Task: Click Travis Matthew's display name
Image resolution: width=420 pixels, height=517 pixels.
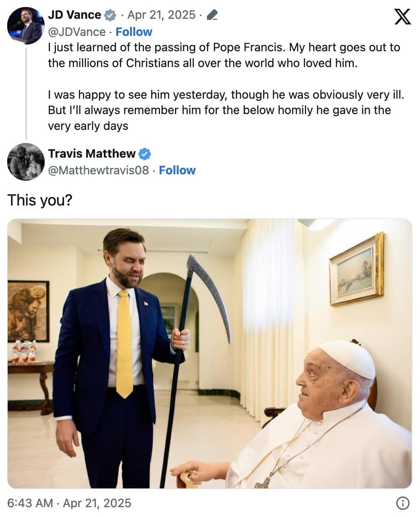Action: pyautogui.click(x=92, y=153)
